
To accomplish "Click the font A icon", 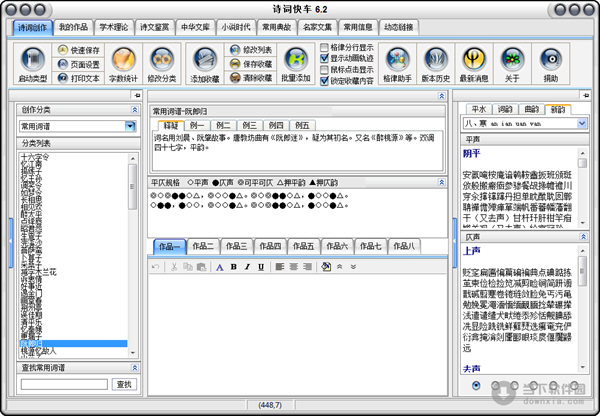I will 220,267.
